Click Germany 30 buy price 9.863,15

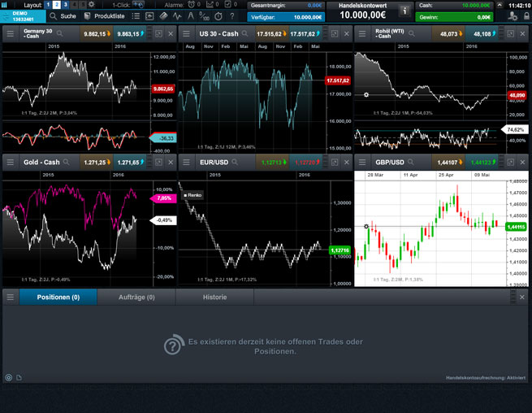click(130, 33)
